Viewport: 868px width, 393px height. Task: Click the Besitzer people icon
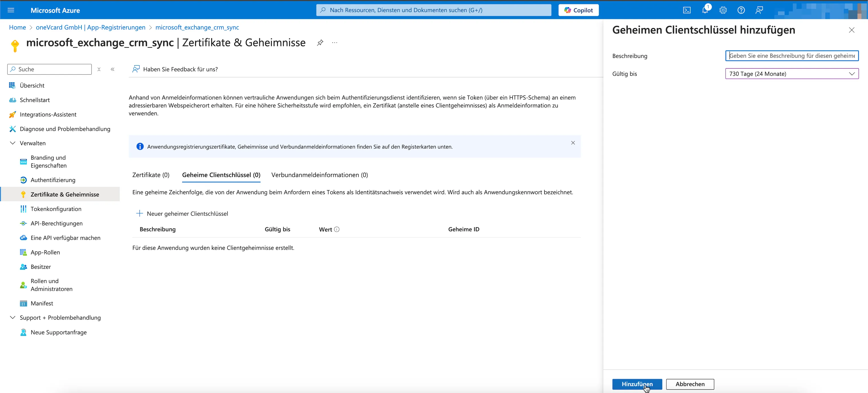(23, 267)
